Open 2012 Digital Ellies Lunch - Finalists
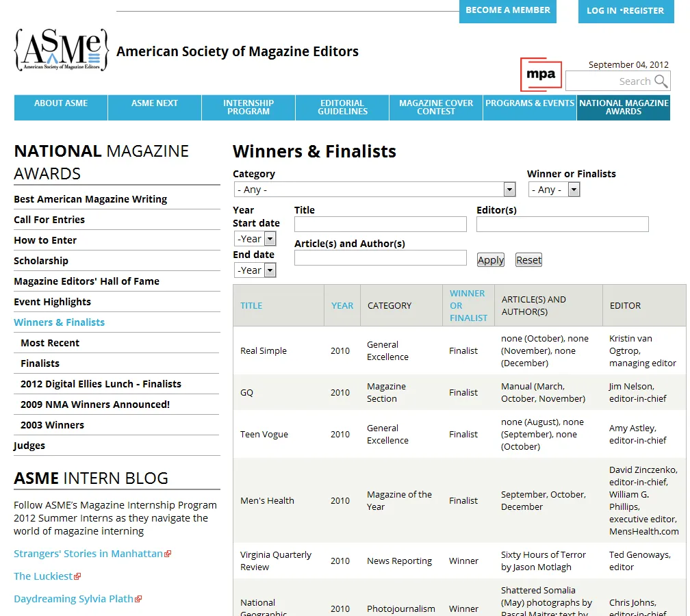Image resolution: width=690 pixels, height=616 pixels. 101,384
